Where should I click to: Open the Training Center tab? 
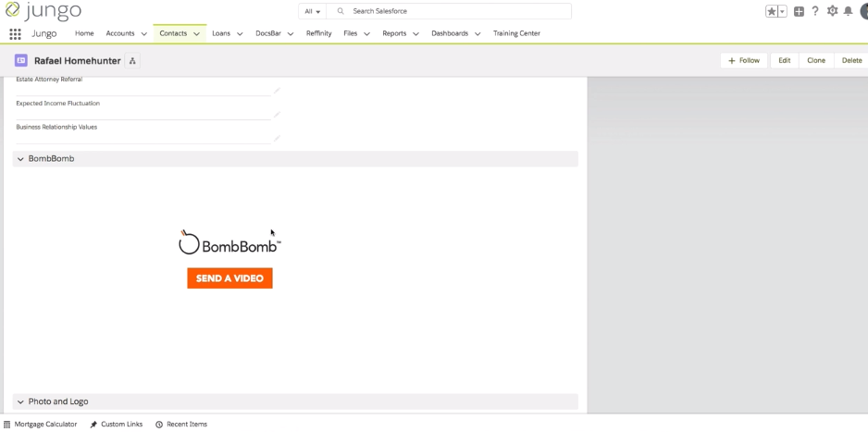[516, 33]
